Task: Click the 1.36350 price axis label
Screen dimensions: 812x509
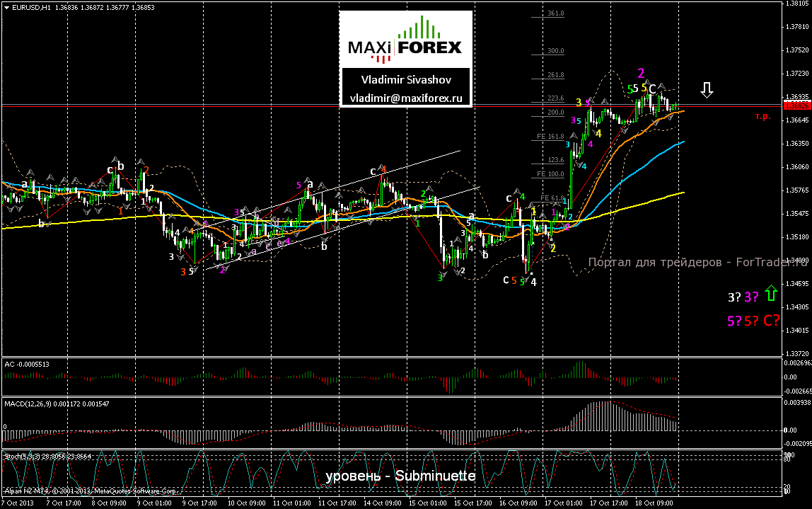Action: pos(798,144)
